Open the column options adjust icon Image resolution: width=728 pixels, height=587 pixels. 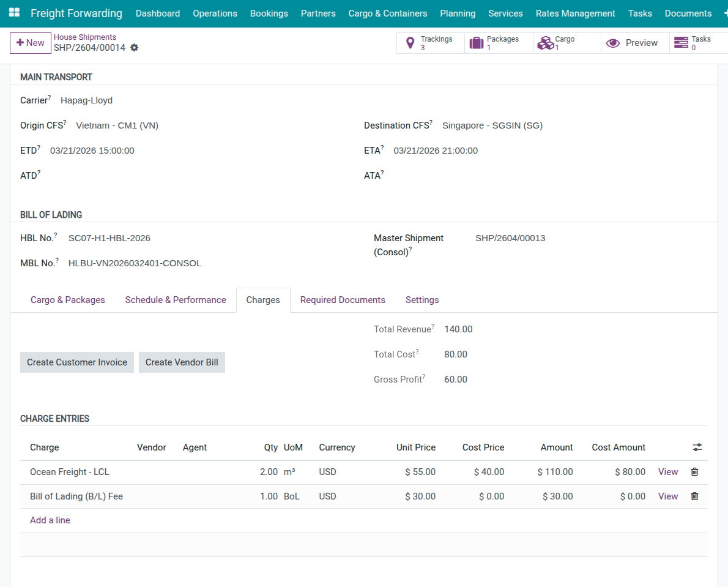[697, 447]
